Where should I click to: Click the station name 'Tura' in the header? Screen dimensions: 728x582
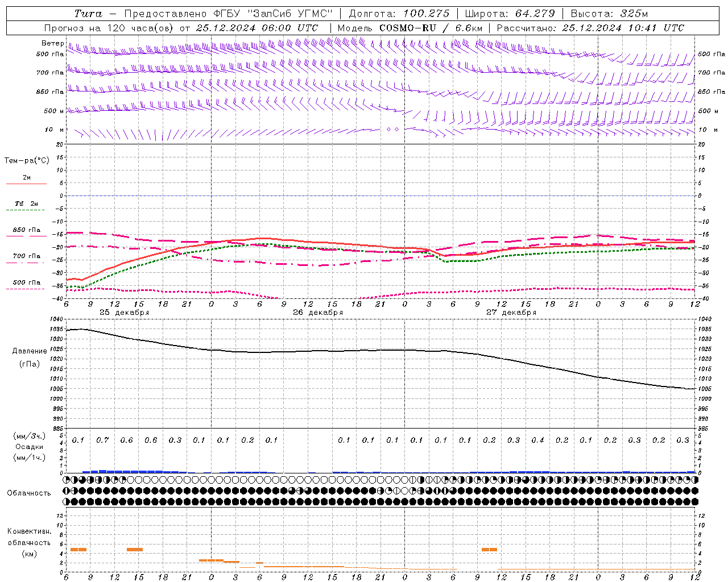click(88, 14)
